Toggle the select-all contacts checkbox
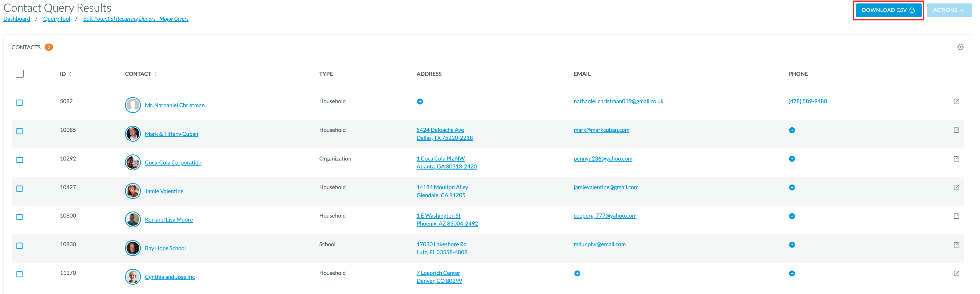 tap(20, 74)
